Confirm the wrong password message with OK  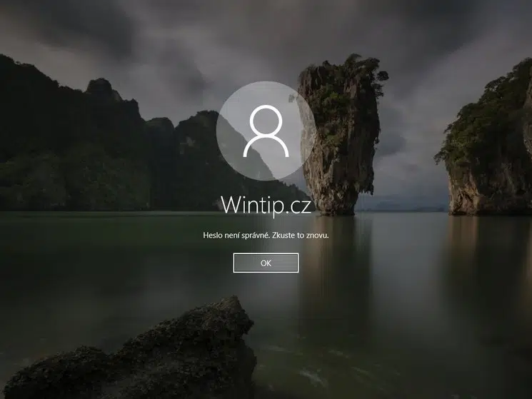coord(266,263)
